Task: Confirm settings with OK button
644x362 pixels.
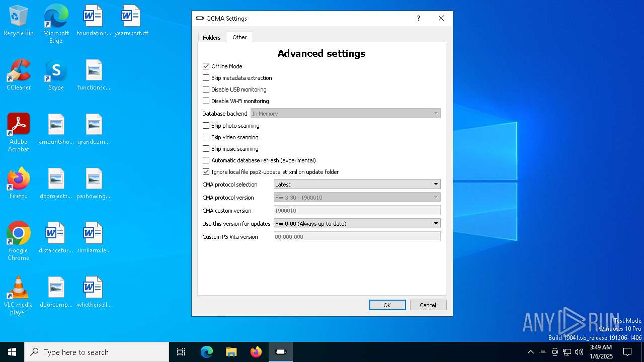Action: pos(387,305)
